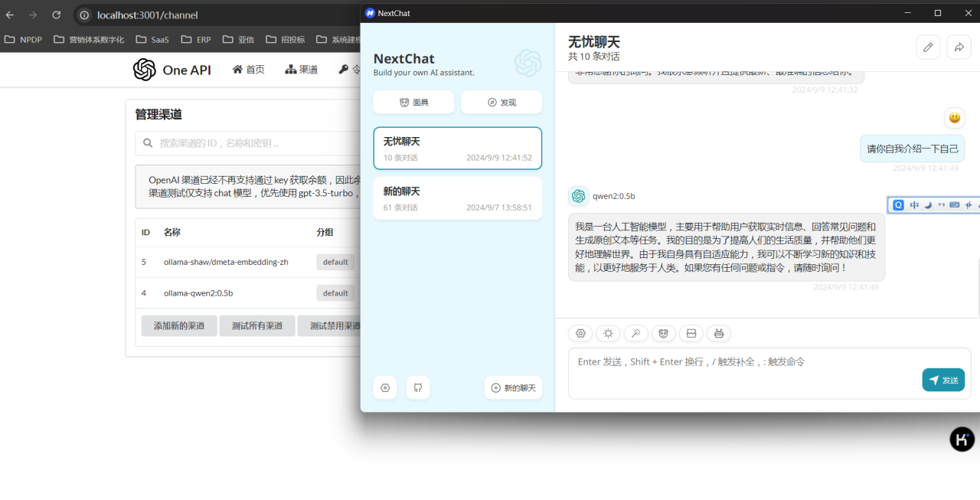Open the 亚信 bookmark folder

238,40
